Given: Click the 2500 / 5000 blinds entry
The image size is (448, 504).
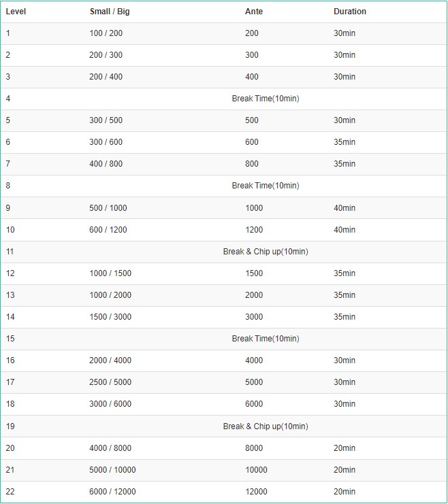Looking at the screenshot, I should (110, 382).
